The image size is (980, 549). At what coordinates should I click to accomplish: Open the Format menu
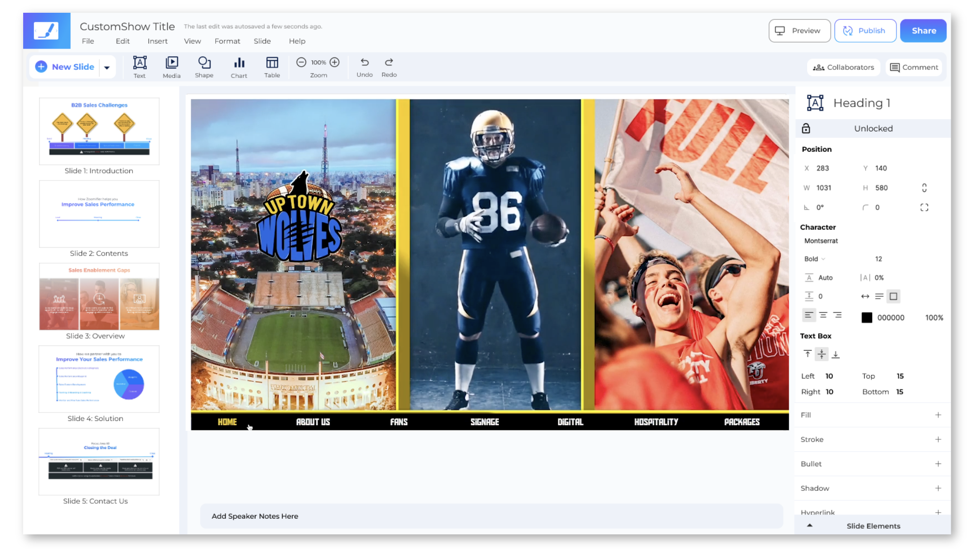pyautogui.click(x=227, y=41)
